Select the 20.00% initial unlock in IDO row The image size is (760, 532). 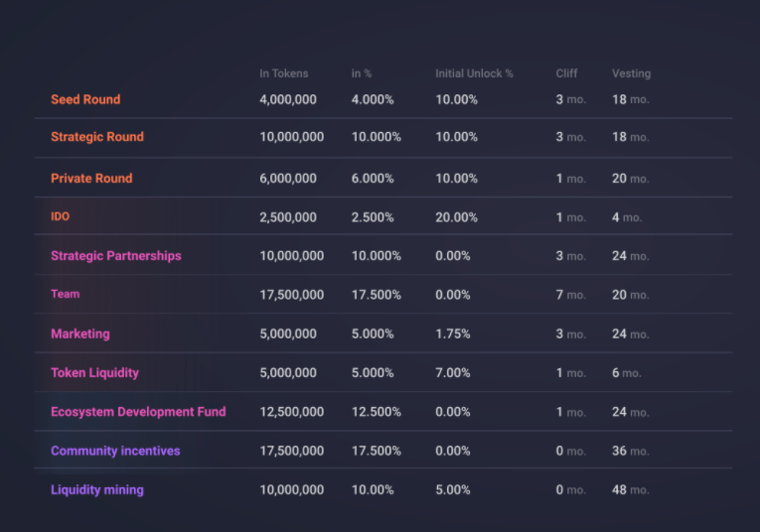tap(456, 216)
